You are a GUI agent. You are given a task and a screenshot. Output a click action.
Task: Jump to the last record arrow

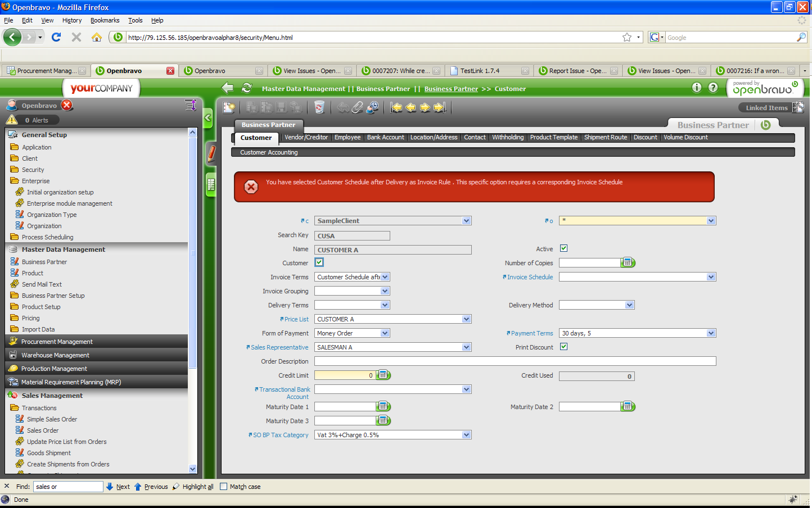coord(440,107)
